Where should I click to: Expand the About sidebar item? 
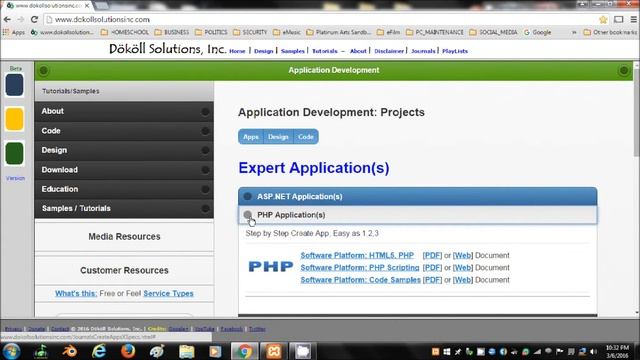pos(124,111)
